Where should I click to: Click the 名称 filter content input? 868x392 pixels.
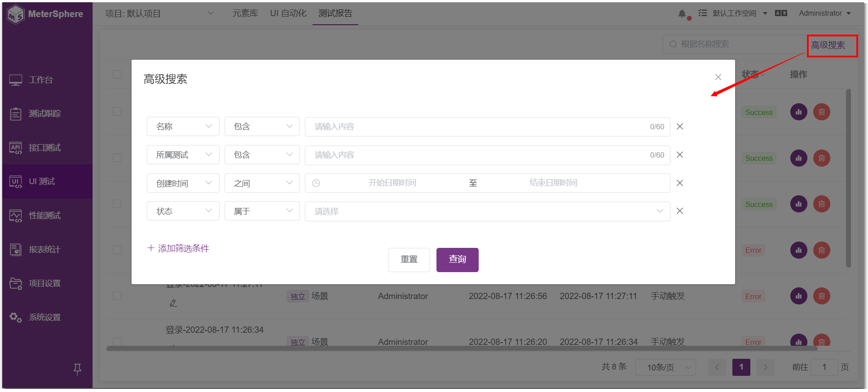click(488, 127)
